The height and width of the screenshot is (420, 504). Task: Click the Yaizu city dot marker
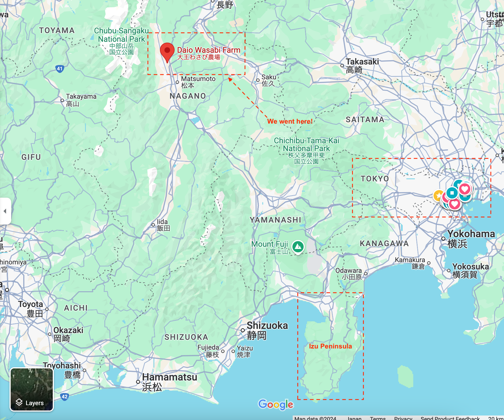click(x=233, y=351)
